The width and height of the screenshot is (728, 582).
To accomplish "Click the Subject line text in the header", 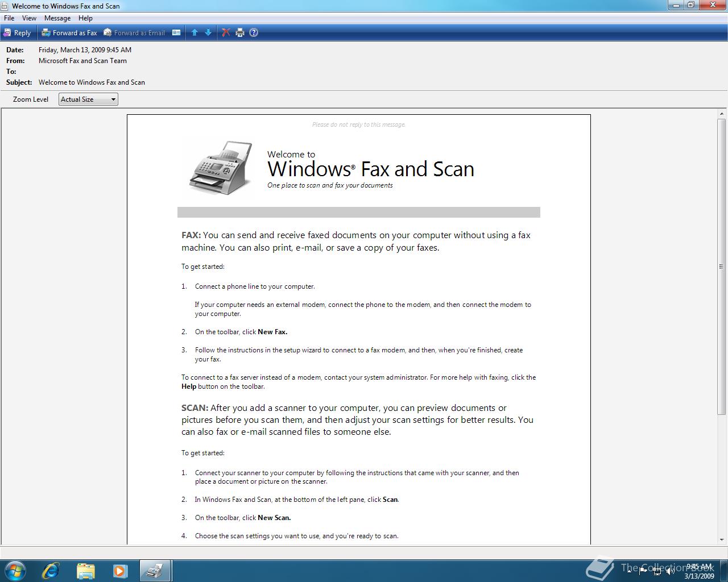I will 92,82.
